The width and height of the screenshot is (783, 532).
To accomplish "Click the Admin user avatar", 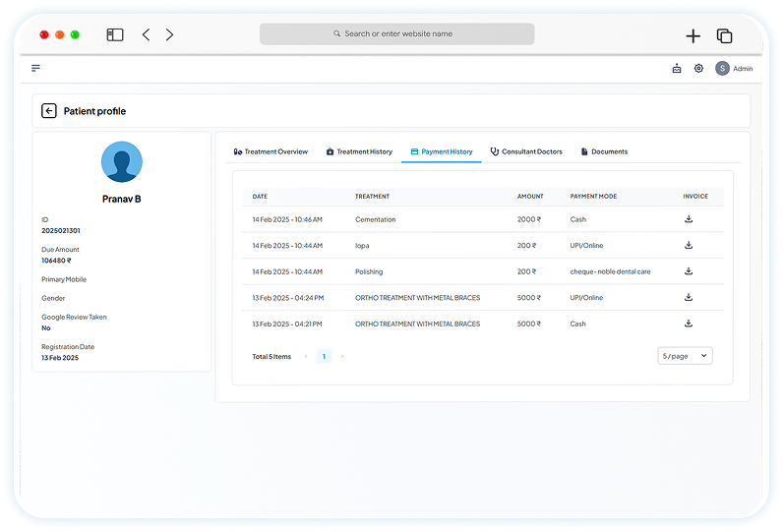I will coord(722,69).
